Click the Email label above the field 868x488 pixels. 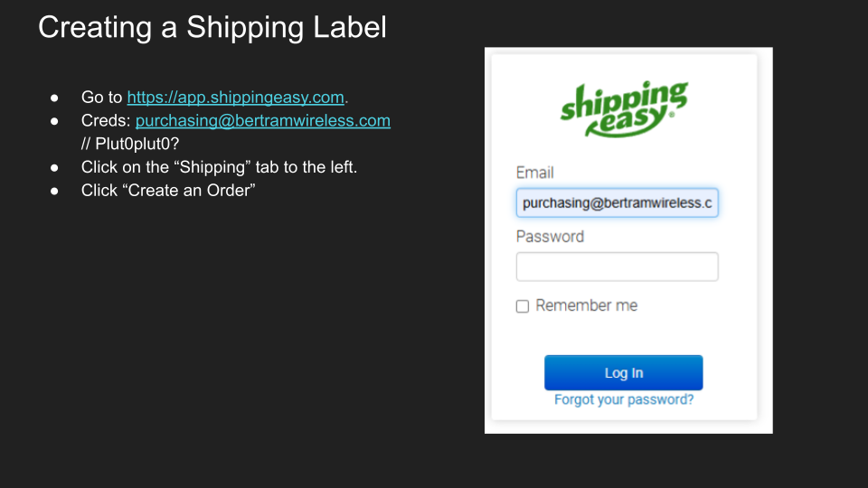tap(534, 173)
